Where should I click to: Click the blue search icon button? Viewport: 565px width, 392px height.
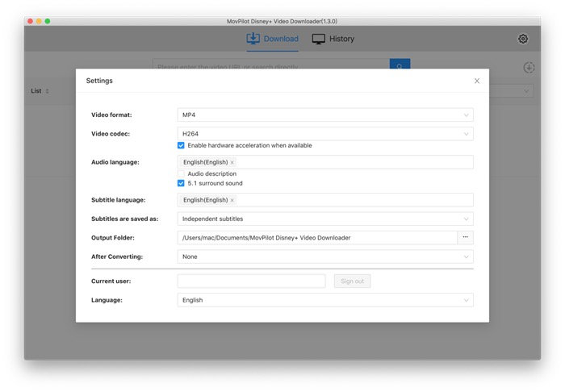tap(400, 64)
